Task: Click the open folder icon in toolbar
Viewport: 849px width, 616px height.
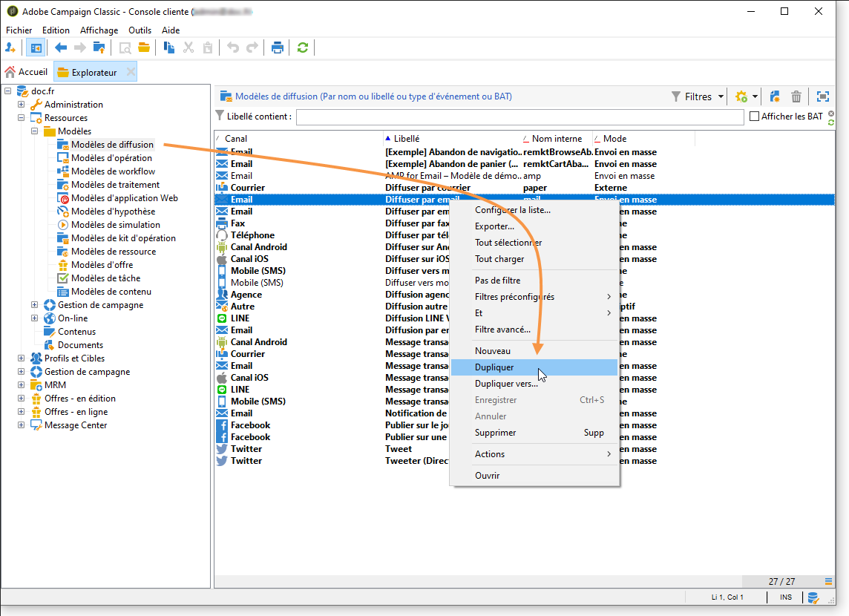Action: point(143,47)
